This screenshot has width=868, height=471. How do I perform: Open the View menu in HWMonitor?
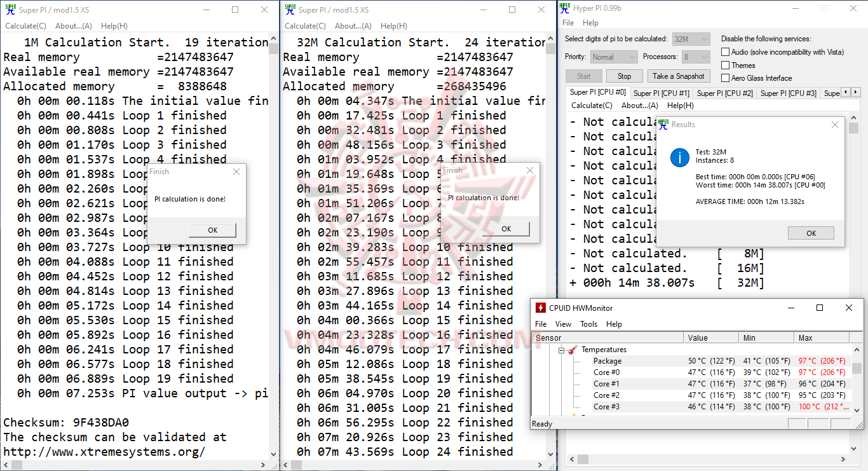[564, 324]
